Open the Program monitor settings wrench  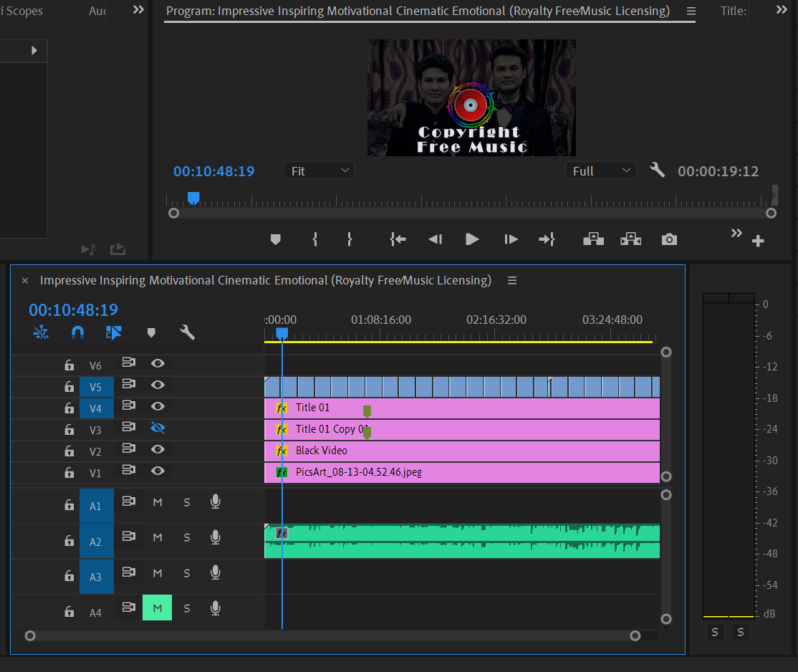coord(658,170)
